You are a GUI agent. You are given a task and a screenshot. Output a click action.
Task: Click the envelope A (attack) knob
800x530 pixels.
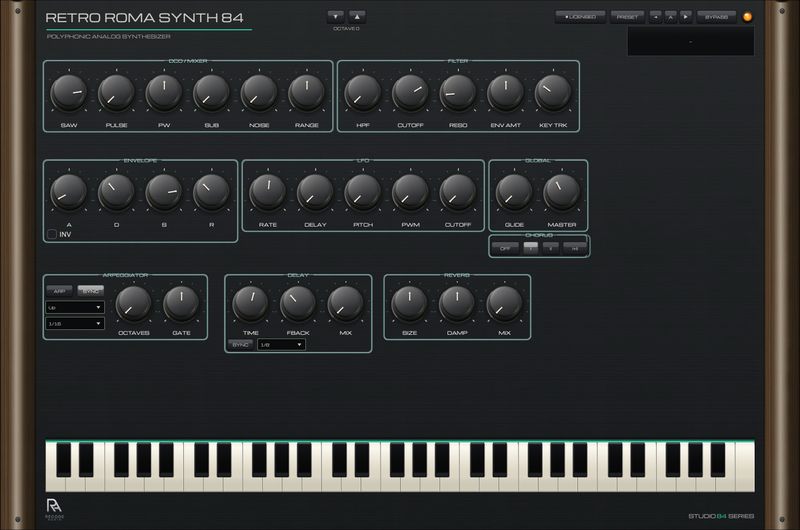(x=69, y=192)
